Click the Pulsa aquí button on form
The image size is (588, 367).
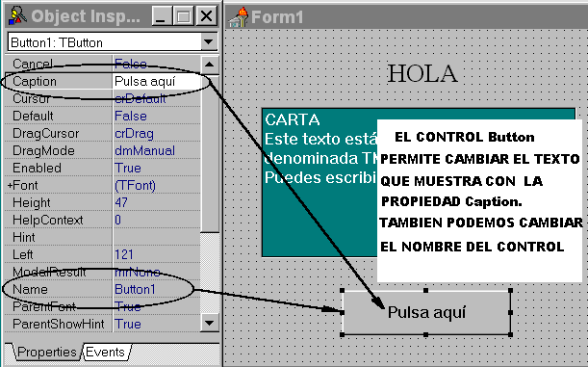click(x=426, y=312)
